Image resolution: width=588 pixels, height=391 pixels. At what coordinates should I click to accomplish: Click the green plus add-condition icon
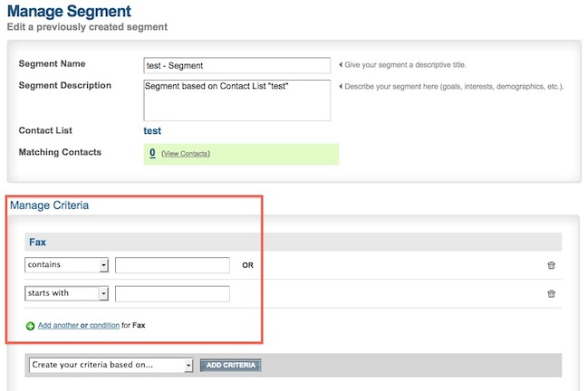(x=31, y=325)
